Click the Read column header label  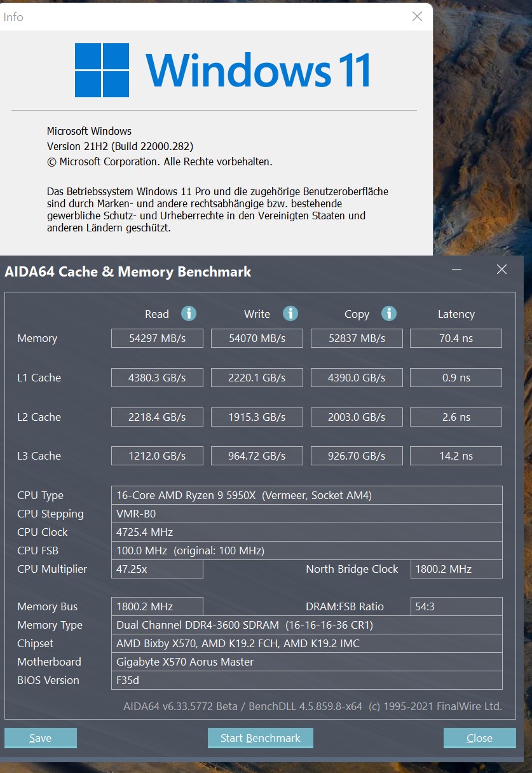(157, 314)
